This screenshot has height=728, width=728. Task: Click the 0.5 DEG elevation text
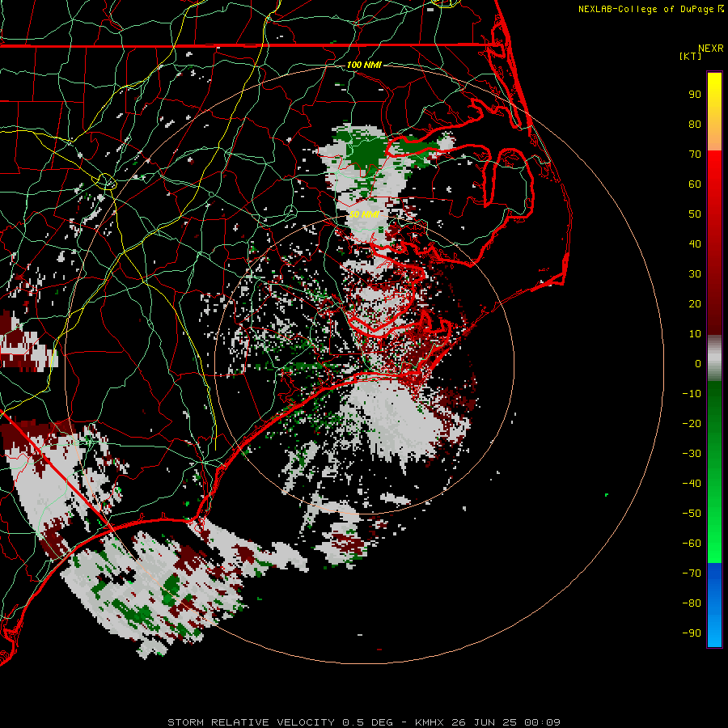click(367, 722)
